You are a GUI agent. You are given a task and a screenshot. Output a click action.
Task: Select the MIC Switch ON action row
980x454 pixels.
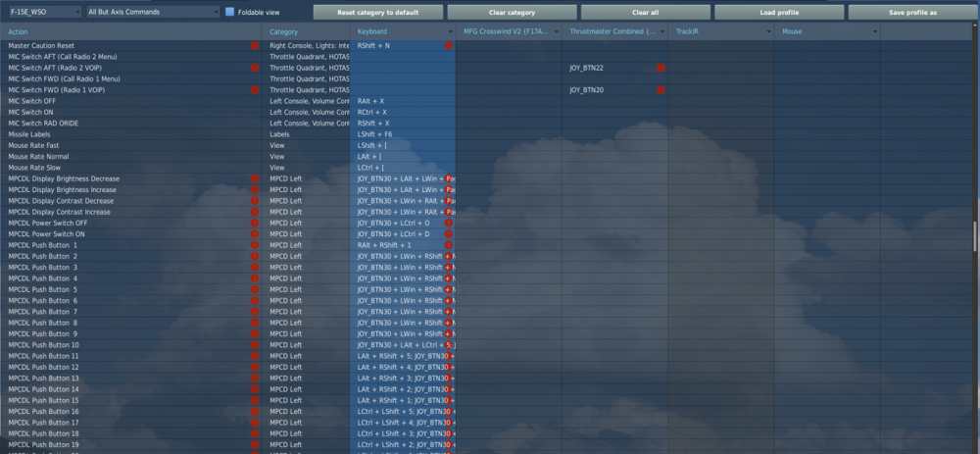click(130, 112)
